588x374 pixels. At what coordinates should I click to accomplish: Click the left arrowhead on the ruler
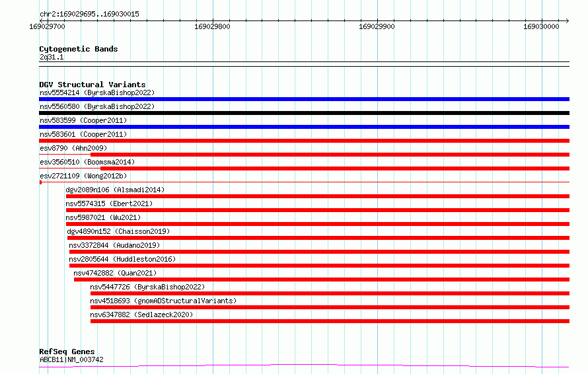click(x=41, y=20)
